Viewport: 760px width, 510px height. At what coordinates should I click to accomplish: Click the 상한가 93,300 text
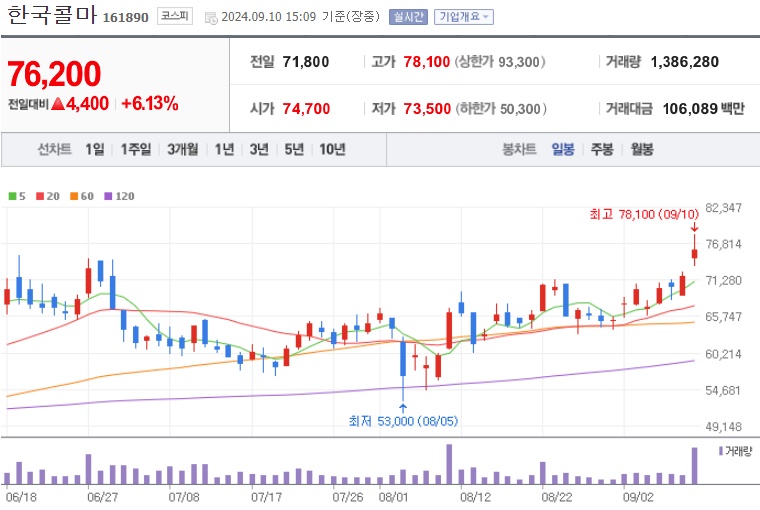click(x=500, y=62)
